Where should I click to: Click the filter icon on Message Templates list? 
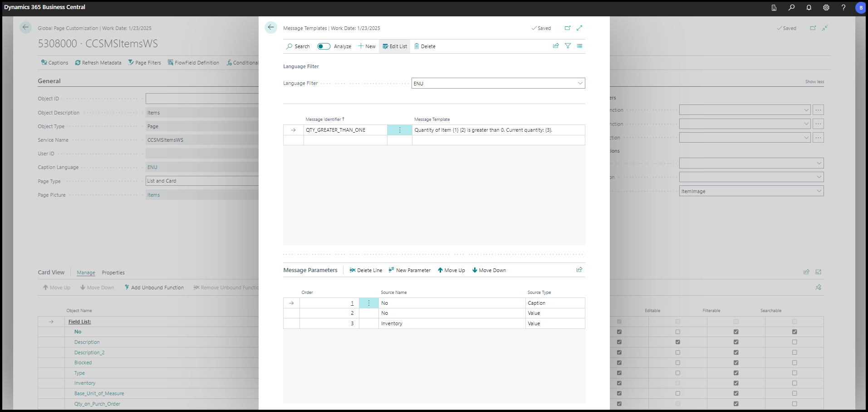tap(568, 45)
